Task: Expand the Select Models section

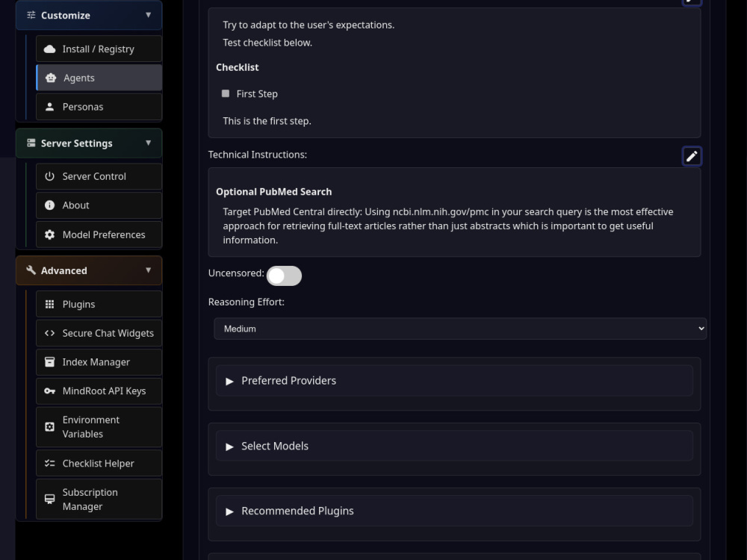Action: click(454, 446)
